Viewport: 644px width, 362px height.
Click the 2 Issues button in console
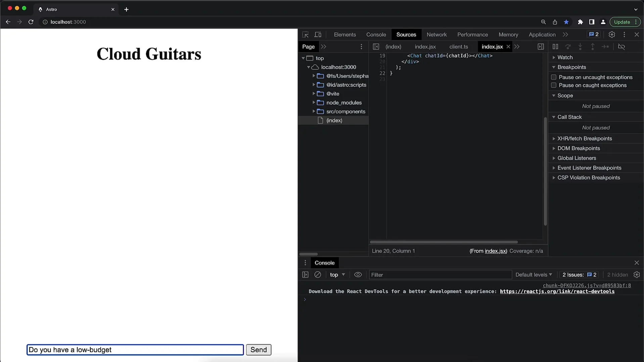pos(580,275)
